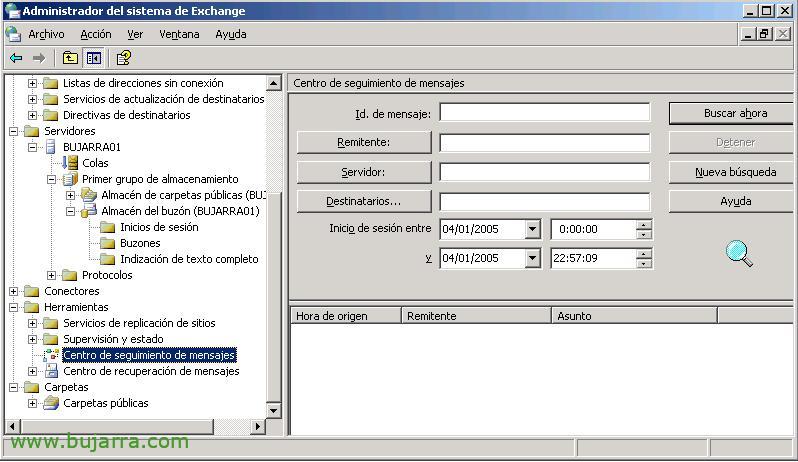Viewport: 798px width, 462px height.
Task: Click the Conectores folder icon
Action: click(x=32, y=291)
